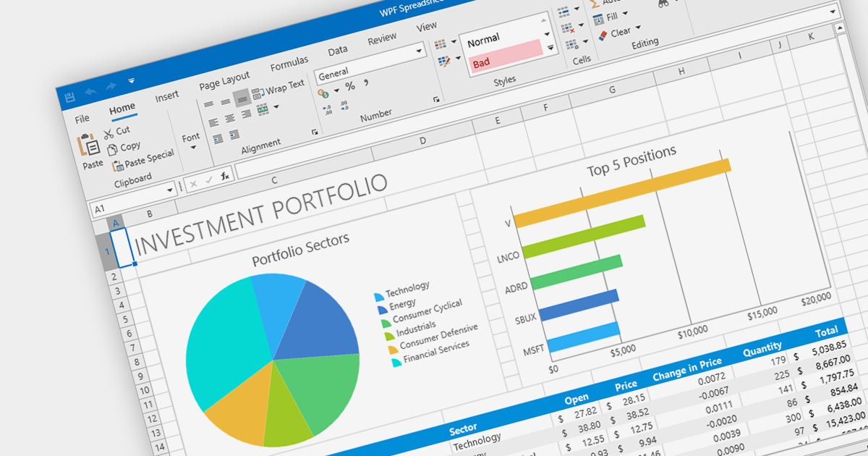
Task: Toggle Wrap Text
Action: [278, 89]
